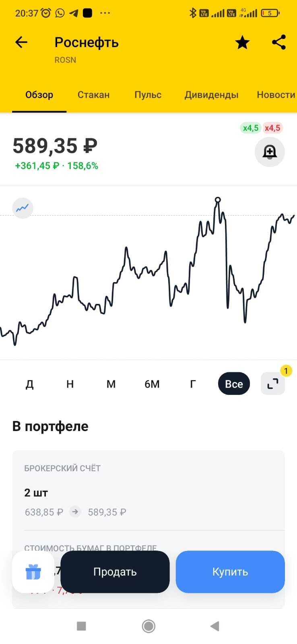Switch to the Пульс tab
The height and width of the screenshot is (644, 297).
(x=148, y=95)
